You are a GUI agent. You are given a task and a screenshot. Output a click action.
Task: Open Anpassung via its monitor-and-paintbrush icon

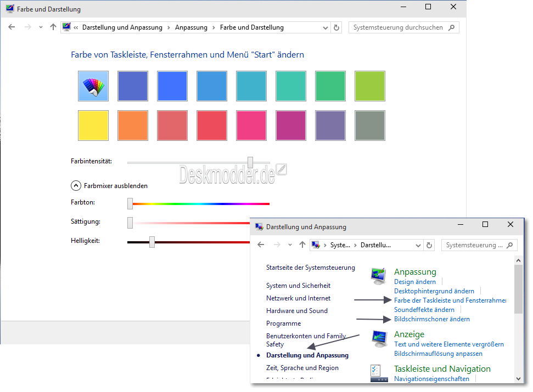click(378, 275)
